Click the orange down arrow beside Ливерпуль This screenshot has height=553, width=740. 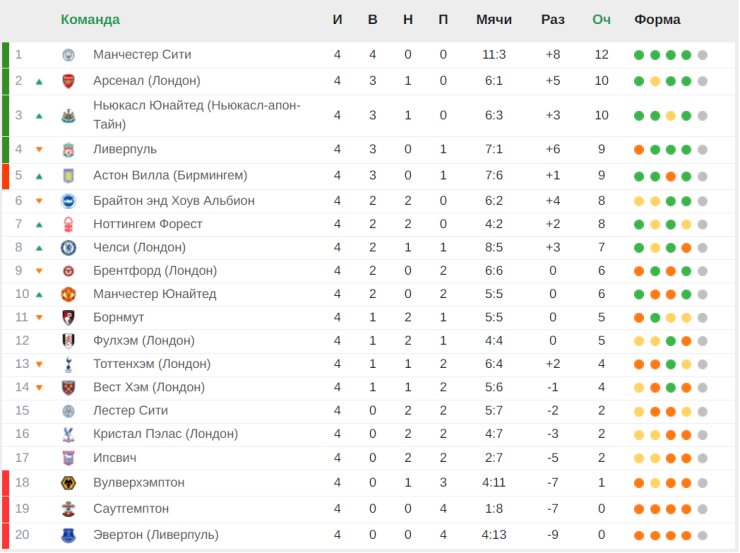tap(39, 150)
